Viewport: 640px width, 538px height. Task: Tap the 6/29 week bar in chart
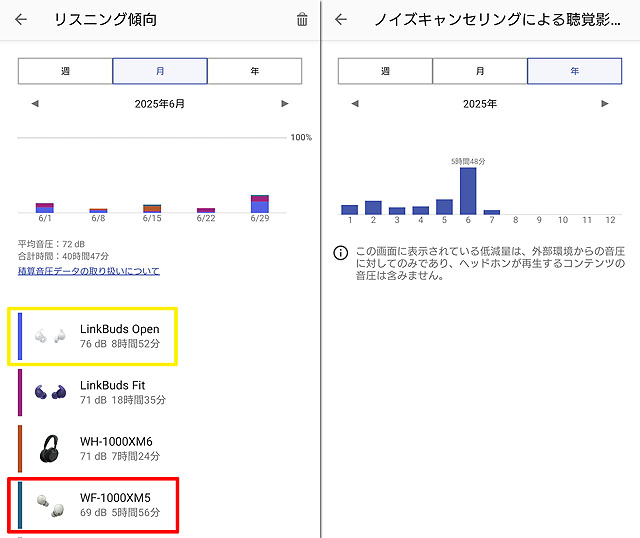[x=260, y=204]
